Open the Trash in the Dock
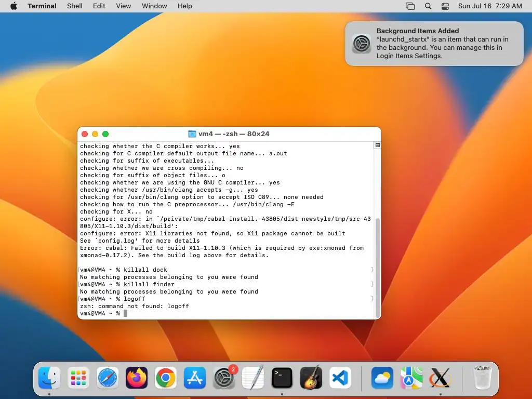The height and width of the screenshot is (399, 532). 482,378
